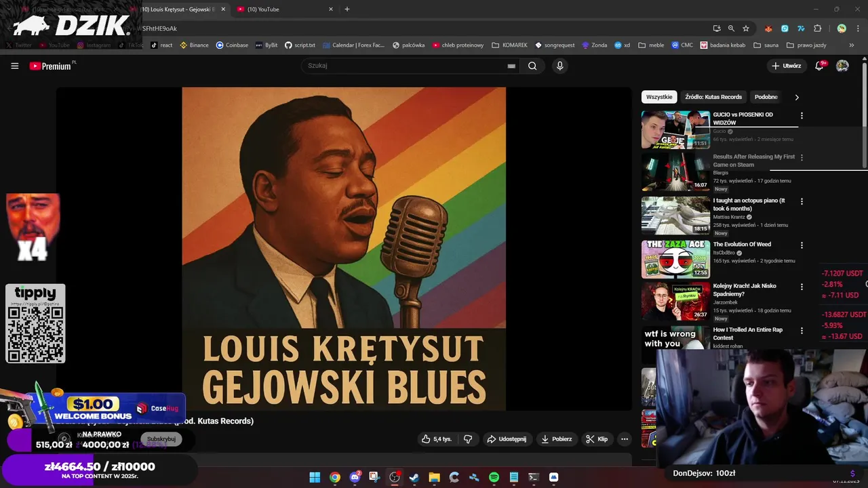Dislike the Gejowski Blues video

click(468, 439)
